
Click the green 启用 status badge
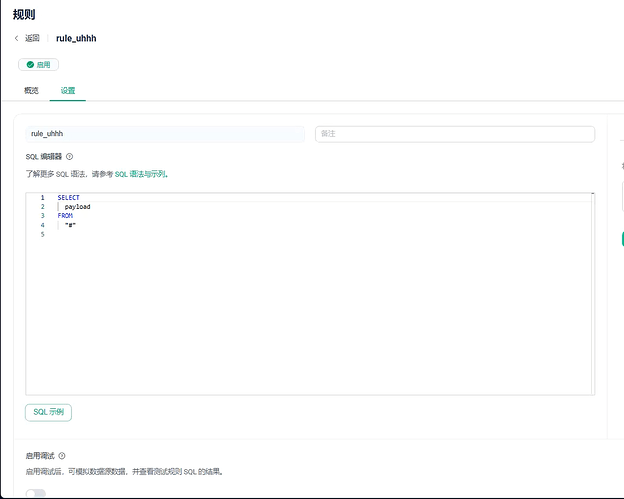tap(38, 64)
